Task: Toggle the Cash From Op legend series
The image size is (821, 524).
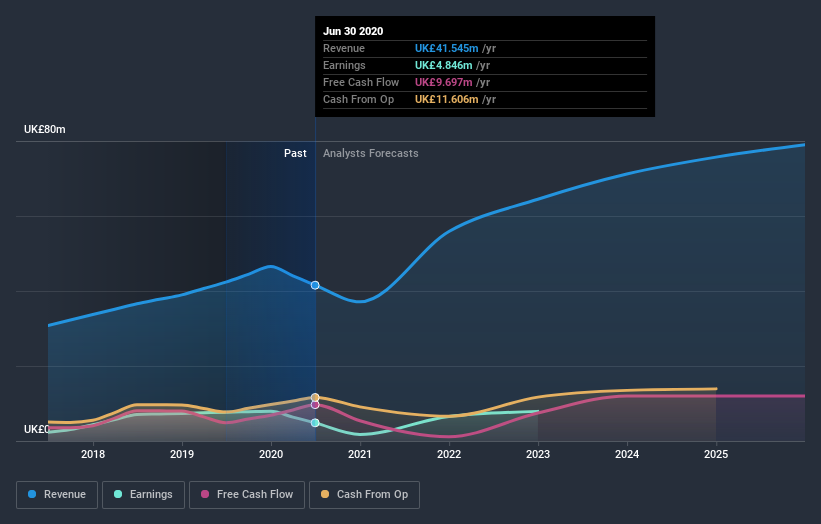Action: point(364,495)
